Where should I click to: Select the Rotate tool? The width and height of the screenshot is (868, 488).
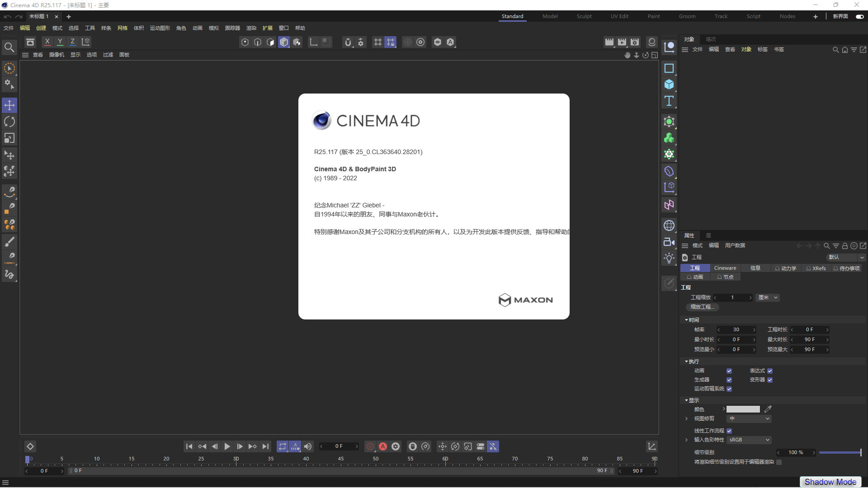pyautogui.click(x=9, y=121)
